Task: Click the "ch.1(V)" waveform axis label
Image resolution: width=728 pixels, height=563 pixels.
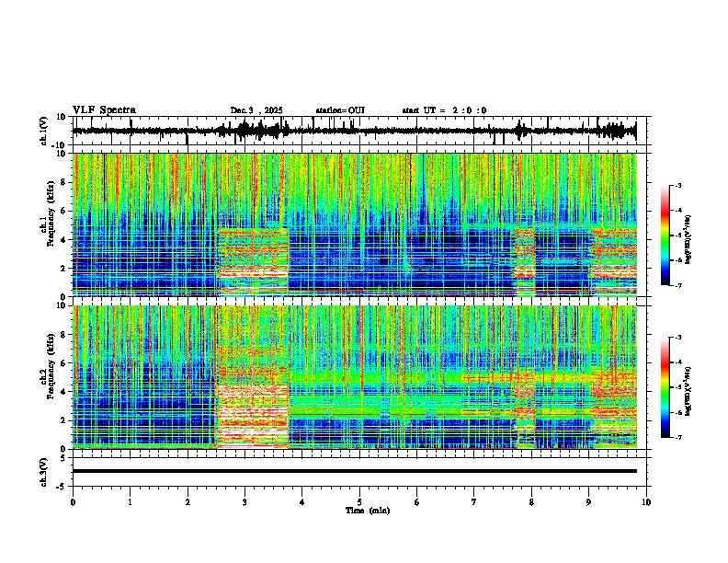Action: [44, 131]
